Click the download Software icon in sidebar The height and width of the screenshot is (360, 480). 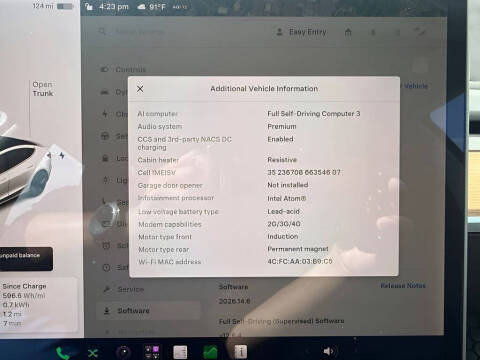point(107,311)
